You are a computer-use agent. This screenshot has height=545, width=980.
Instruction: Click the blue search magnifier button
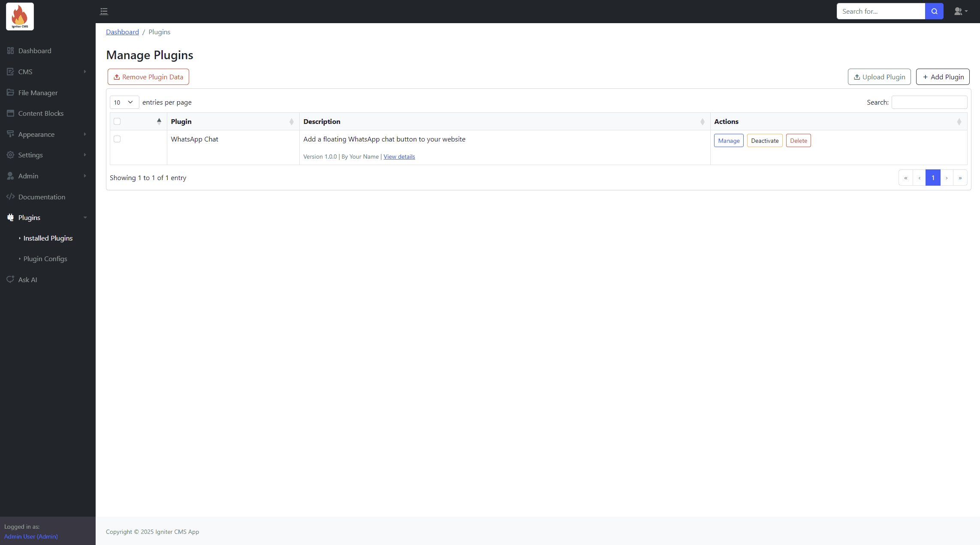point(934,12)
